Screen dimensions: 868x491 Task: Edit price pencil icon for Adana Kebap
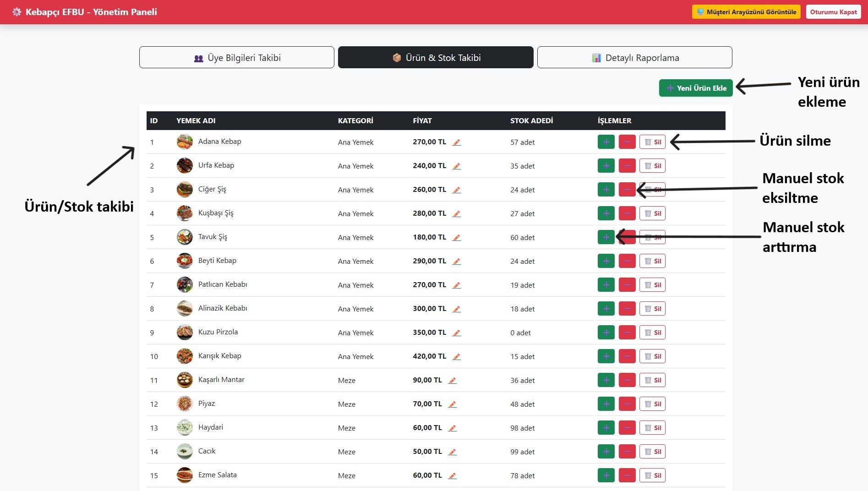tap(456, 142)
